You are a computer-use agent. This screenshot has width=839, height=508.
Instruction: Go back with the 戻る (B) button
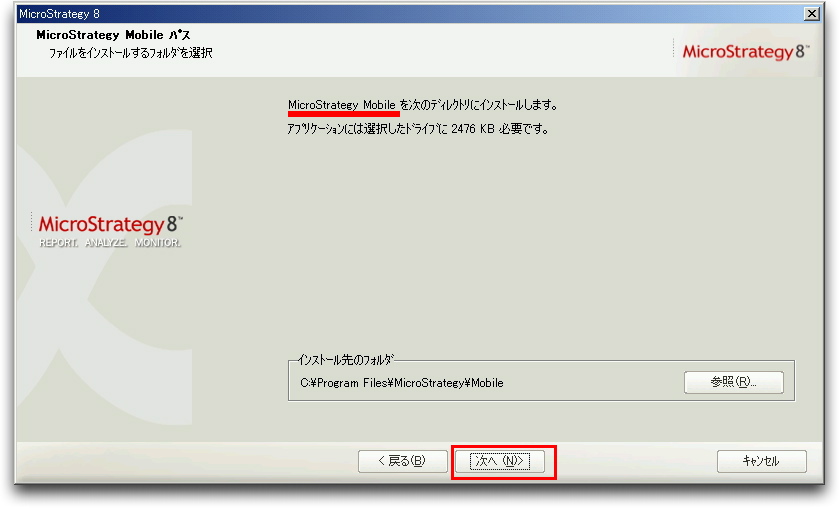(402, 461)
